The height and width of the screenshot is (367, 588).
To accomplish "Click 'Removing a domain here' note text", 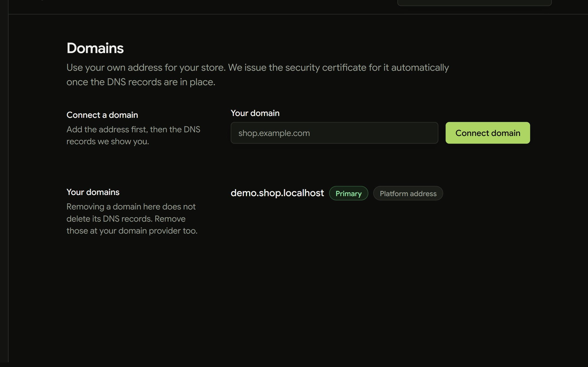I will click(132, 218).
